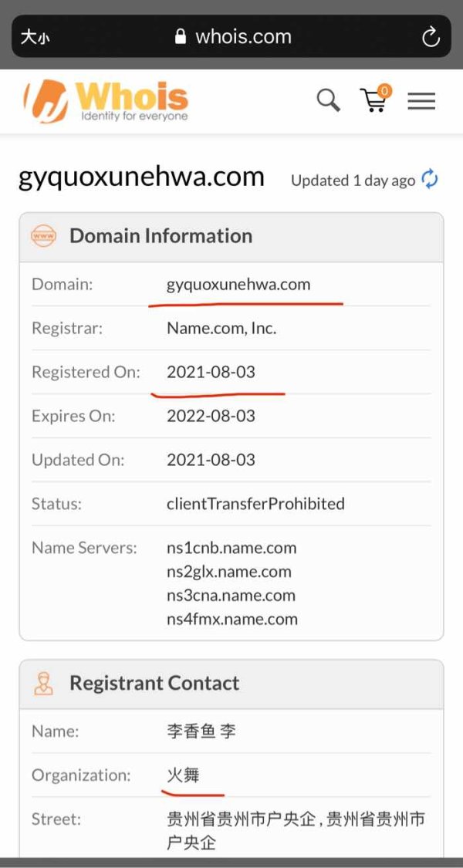The image size is (463, 868).
Task: Tap the ns1cnb.name.com name server
Action: point(231,548)
